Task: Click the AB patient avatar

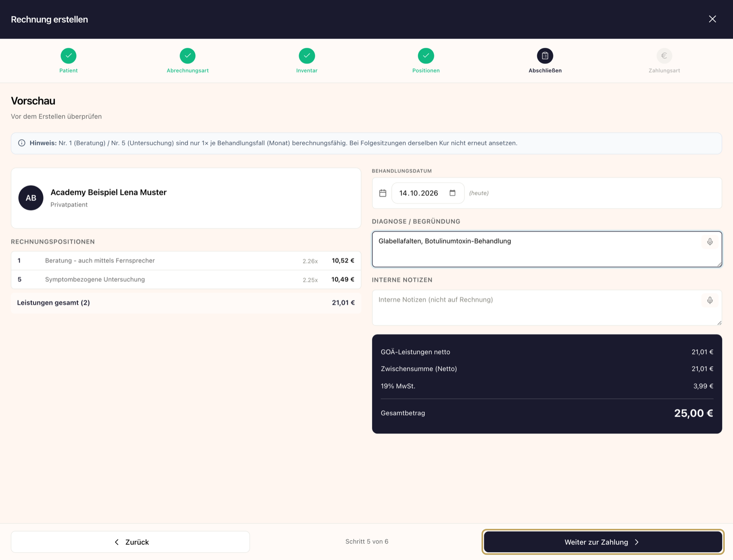Action: click(x=31, y=198)
